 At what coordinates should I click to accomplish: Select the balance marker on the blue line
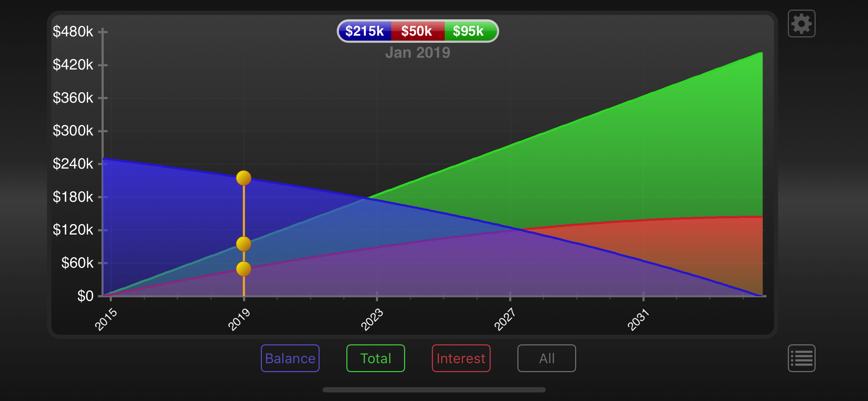coord(244,178)
